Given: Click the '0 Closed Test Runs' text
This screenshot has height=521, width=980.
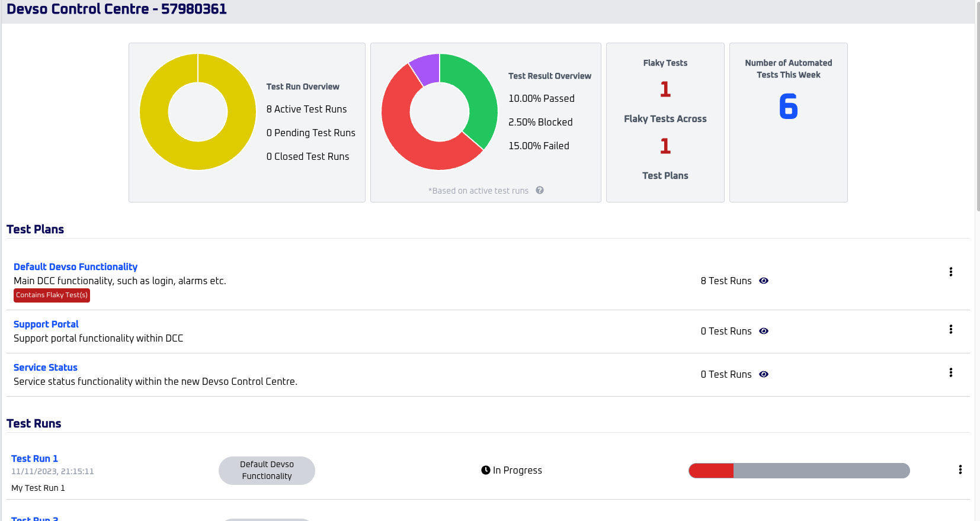Looking at the screenshot, I should [308, 156].
